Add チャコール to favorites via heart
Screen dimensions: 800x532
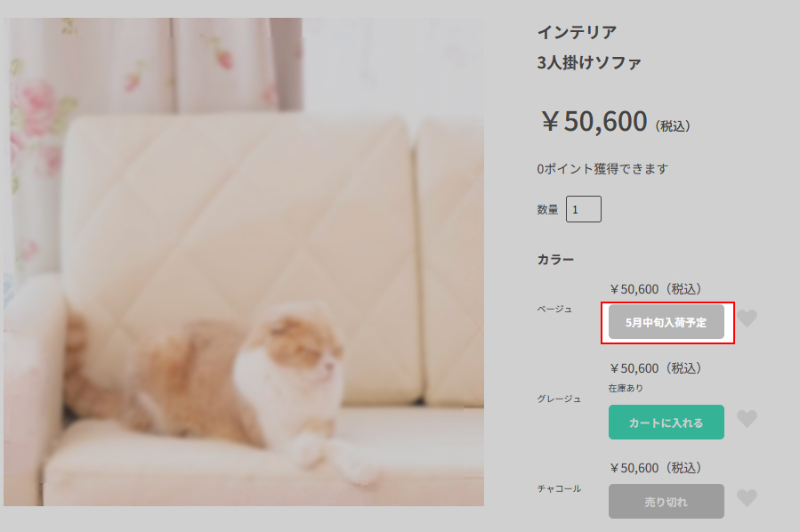click(747, 498)
